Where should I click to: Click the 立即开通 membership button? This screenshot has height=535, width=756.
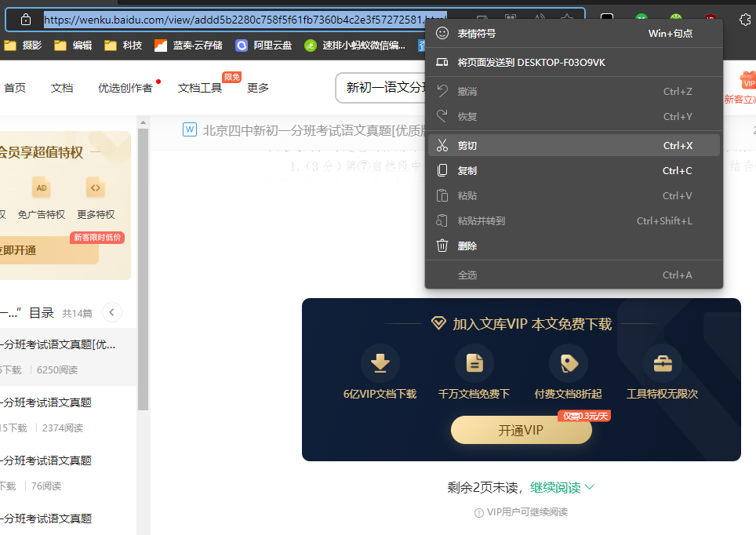(x=48, y=250)
